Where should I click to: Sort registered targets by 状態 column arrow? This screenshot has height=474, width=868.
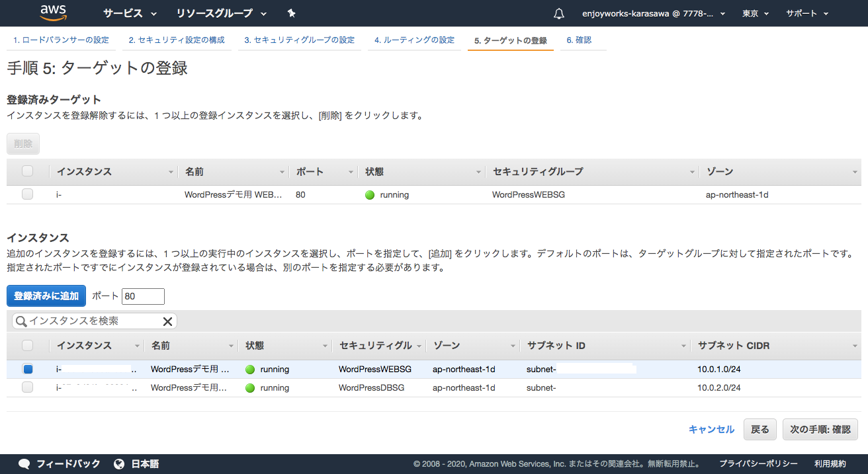[478, 172]
